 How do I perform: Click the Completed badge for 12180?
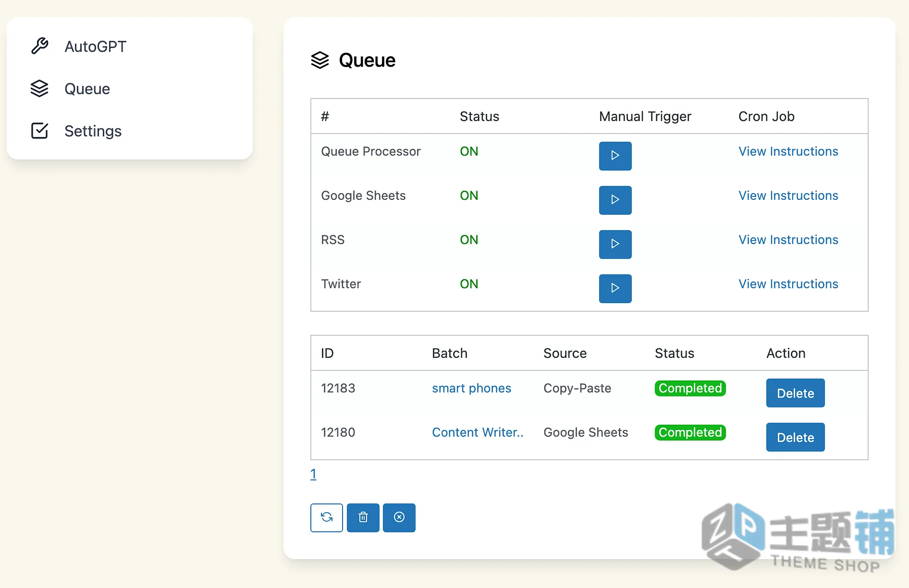[690, 432]
